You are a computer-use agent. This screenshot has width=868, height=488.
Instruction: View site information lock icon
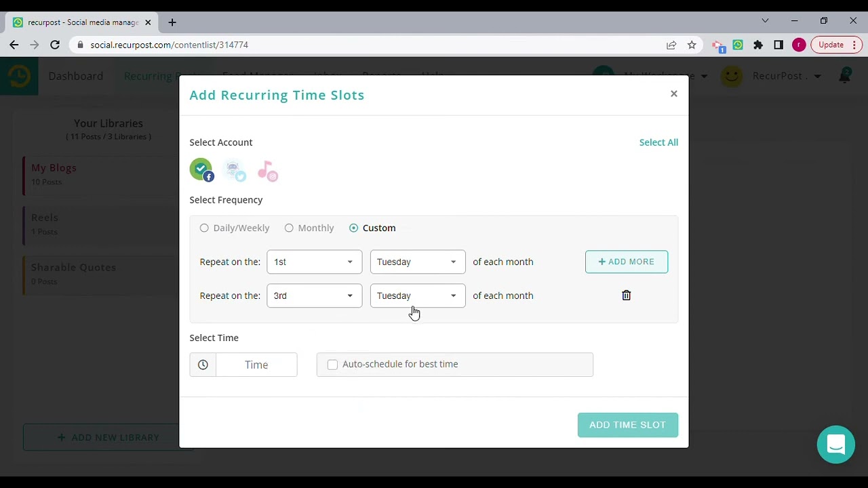pos(81,45)
